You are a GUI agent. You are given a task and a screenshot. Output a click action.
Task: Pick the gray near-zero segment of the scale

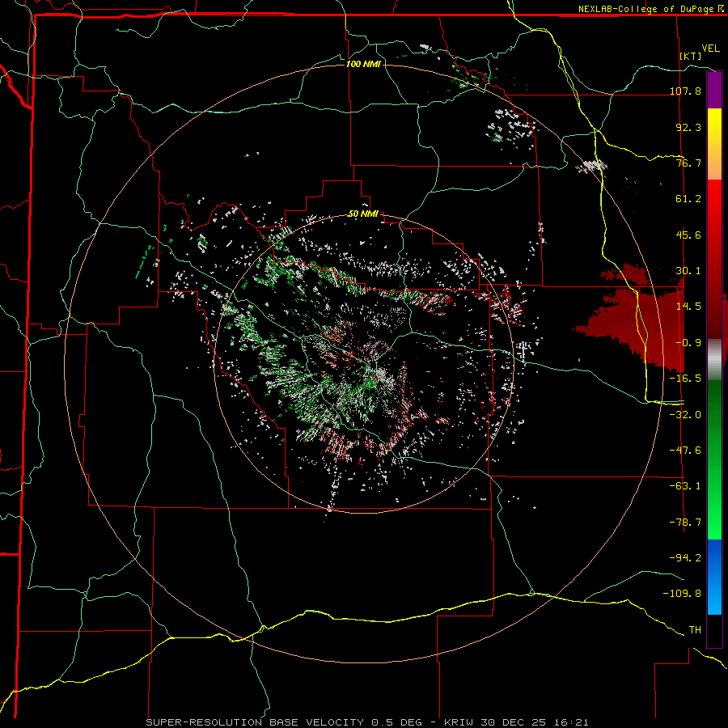click(x=714, y=360)
